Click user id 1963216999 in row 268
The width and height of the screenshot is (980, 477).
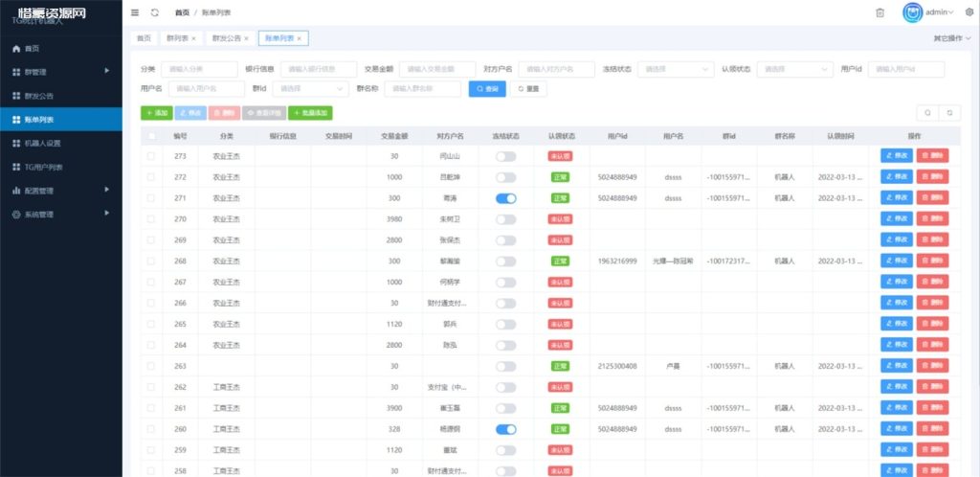click(617, 261)
